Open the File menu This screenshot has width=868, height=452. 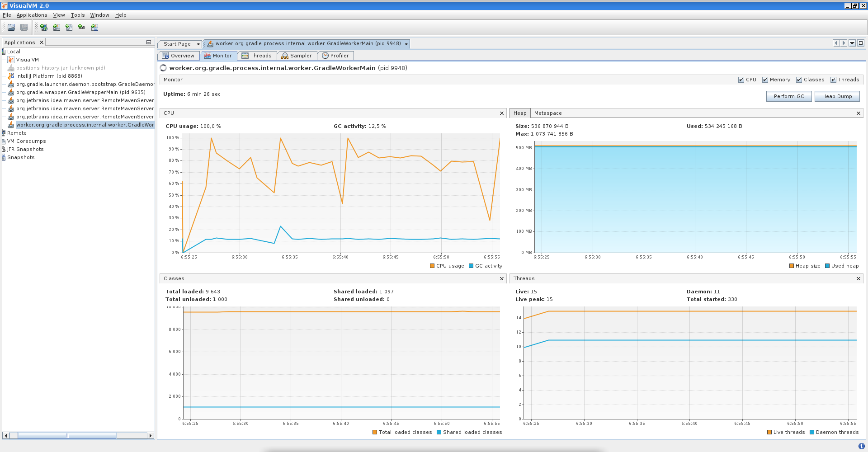(x=7, y=15)
